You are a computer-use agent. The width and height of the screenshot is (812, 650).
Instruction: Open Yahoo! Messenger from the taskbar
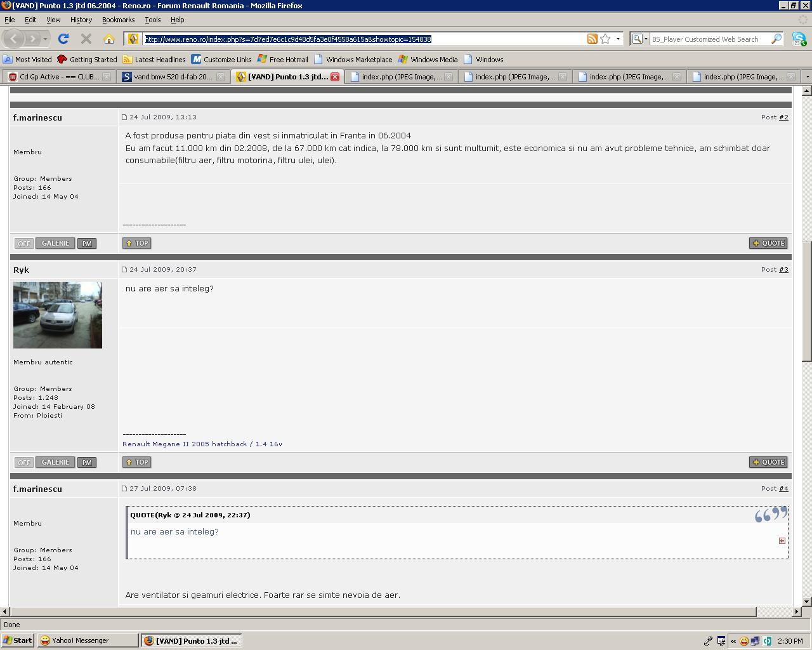coord(88,640)
